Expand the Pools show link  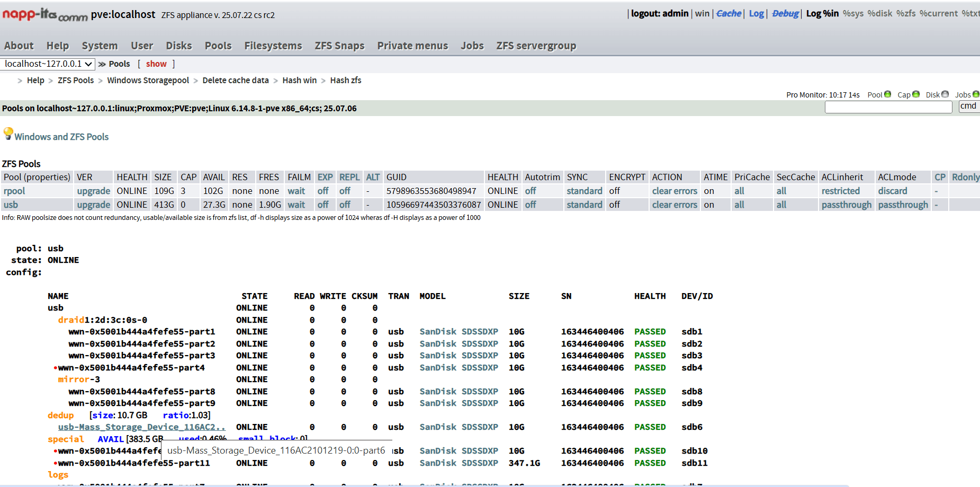pyautogui.click(x=156, y=64)
